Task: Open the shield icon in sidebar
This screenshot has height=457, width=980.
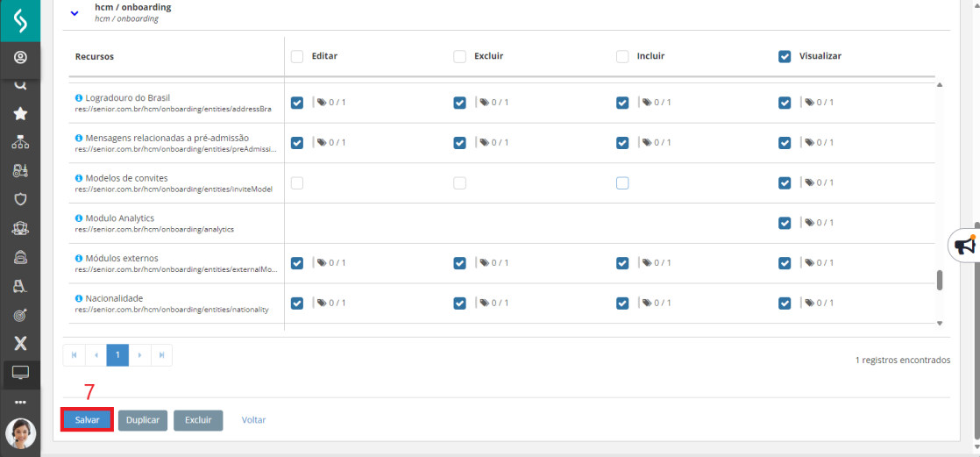Action: [x=20, y=199]
